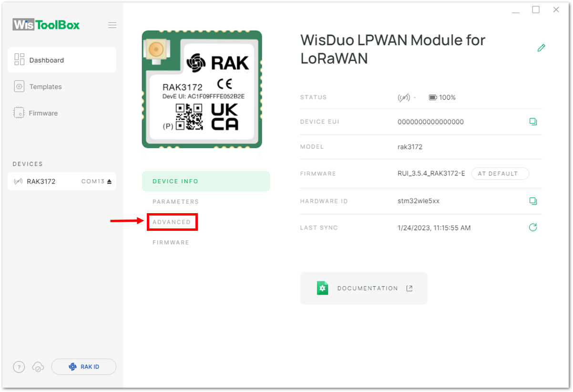
Task: Close the WisToolBox window
Action: [x=556, y=10]
